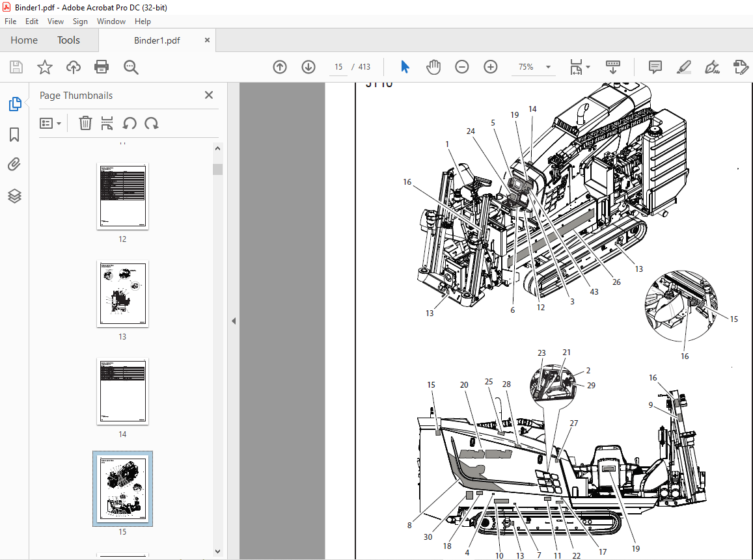Click the send file share icon

tap(741, 67)
